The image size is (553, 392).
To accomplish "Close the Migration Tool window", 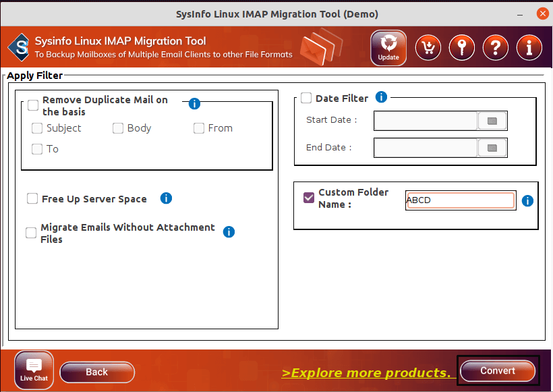I will [x=542, y=13].
